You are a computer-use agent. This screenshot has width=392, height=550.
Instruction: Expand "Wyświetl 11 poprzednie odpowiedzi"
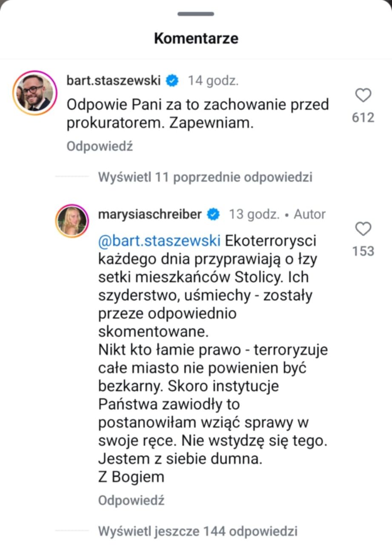[x=205, y=177]
